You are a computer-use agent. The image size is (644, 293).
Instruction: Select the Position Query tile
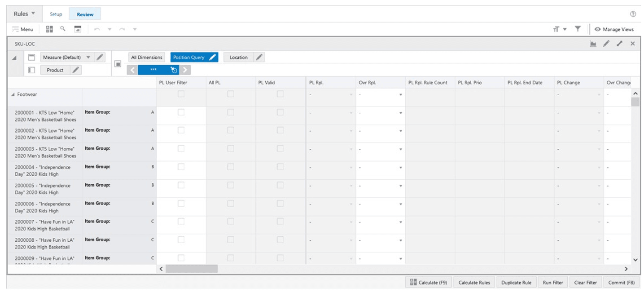[x=188, y=57]
